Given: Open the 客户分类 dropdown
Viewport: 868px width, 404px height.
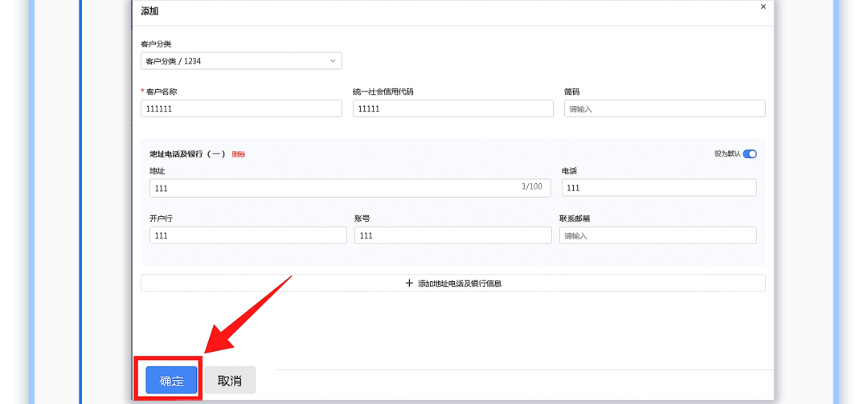Looking at the screenshot, I should [x=241, y=61].
